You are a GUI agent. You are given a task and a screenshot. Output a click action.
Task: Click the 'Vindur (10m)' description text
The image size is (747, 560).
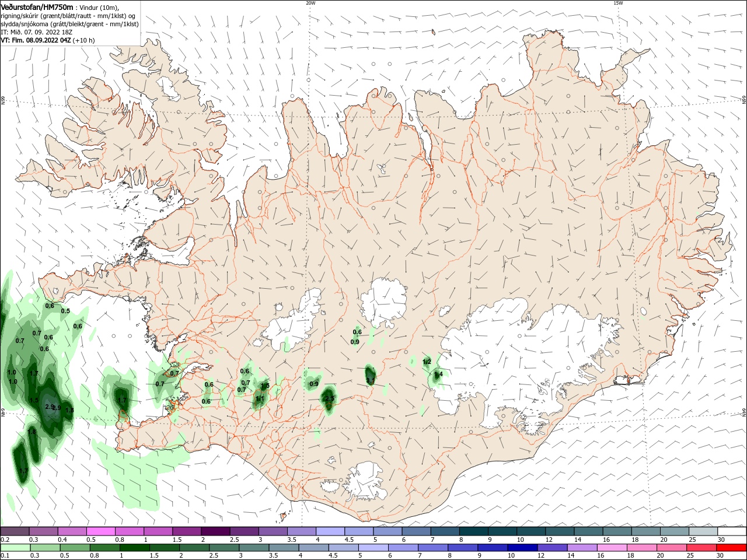click(100, 7)
